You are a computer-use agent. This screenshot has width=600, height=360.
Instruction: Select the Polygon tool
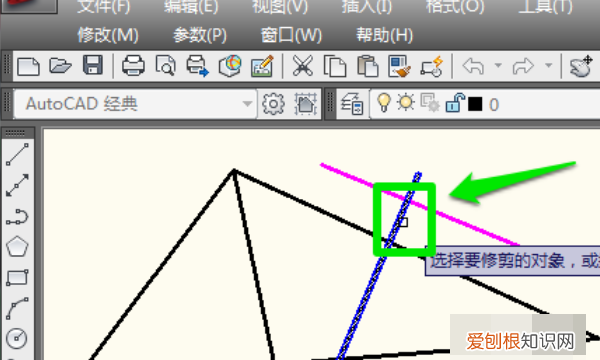(17, 247)
